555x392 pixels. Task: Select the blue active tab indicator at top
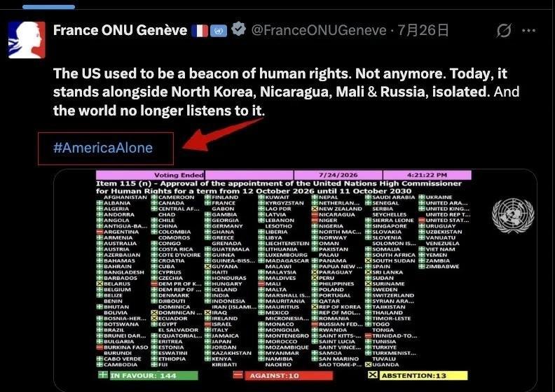pyautogui.click(x=48, y=6)
